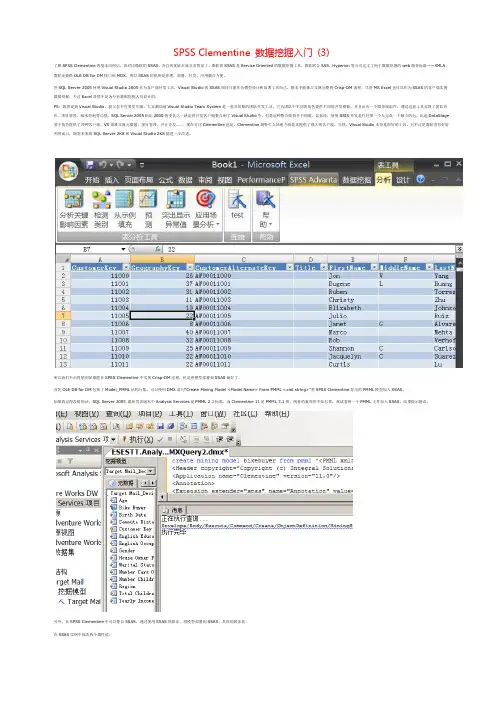503x711 pixels.
Task: Select the Bike Buyer column in metadata tree
Action: click(128, 508)
